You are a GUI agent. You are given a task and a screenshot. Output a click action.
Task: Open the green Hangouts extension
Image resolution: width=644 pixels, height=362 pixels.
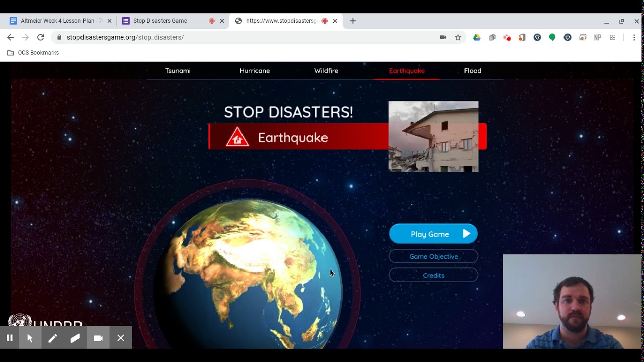[x=552, y=37]
